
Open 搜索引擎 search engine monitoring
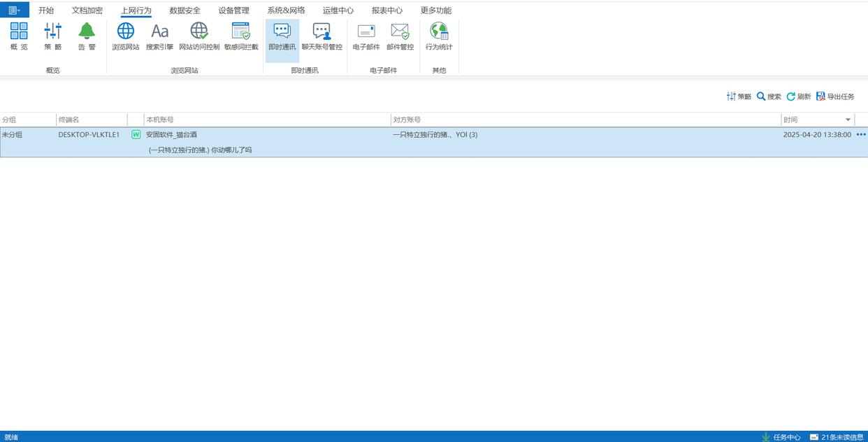[159, 36]
